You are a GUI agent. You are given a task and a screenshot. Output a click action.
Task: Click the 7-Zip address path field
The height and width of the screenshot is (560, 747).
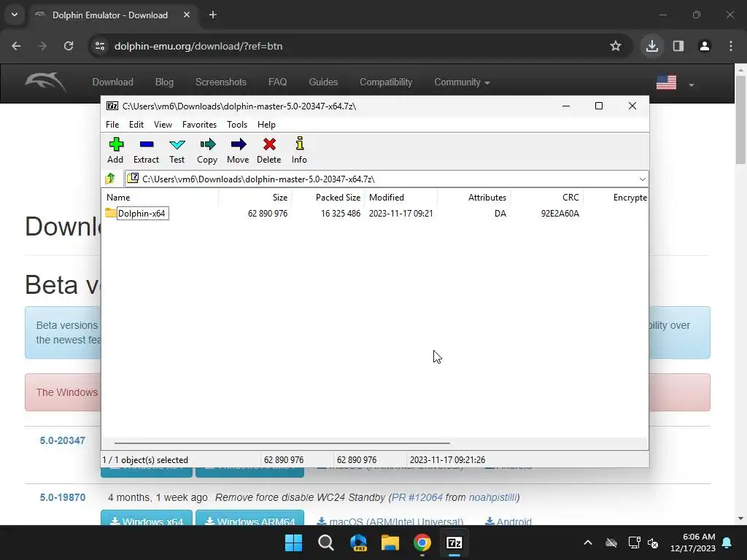coord(387,179)
